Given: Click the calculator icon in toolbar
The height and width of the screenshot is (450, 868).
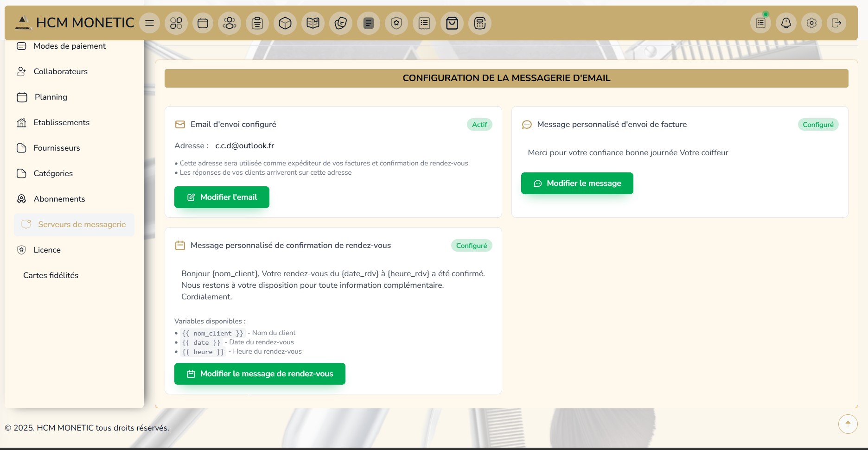Looking at the screenshot, I should (x=480, y=23).
